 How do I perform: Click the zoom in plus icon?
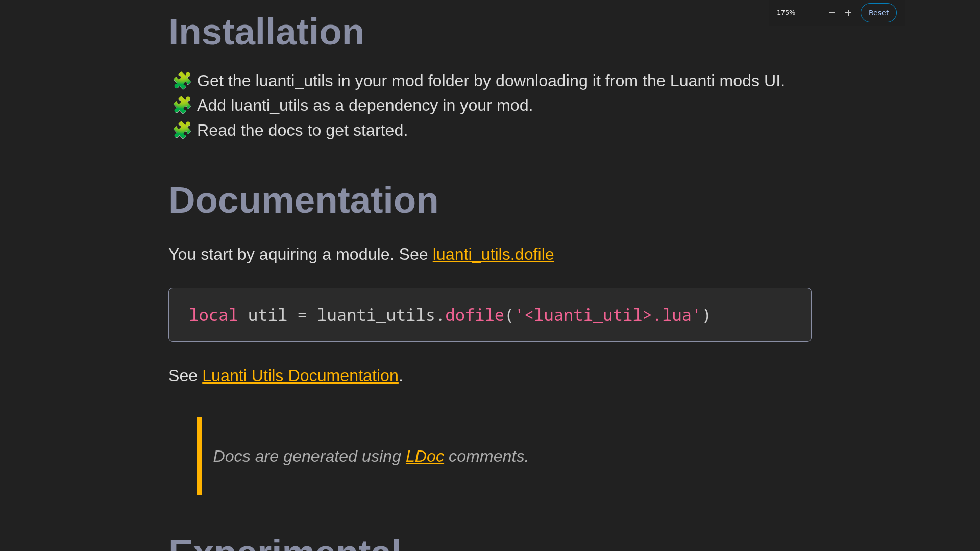coord(848,12)
